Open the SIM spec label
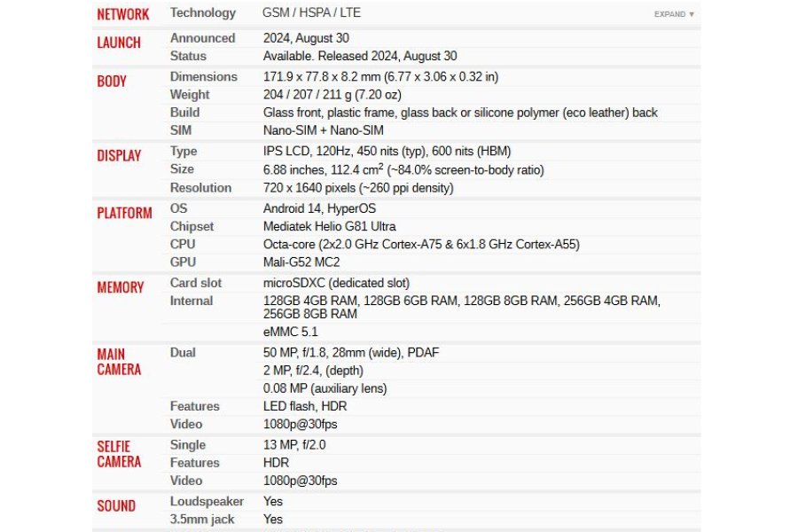 181,130
